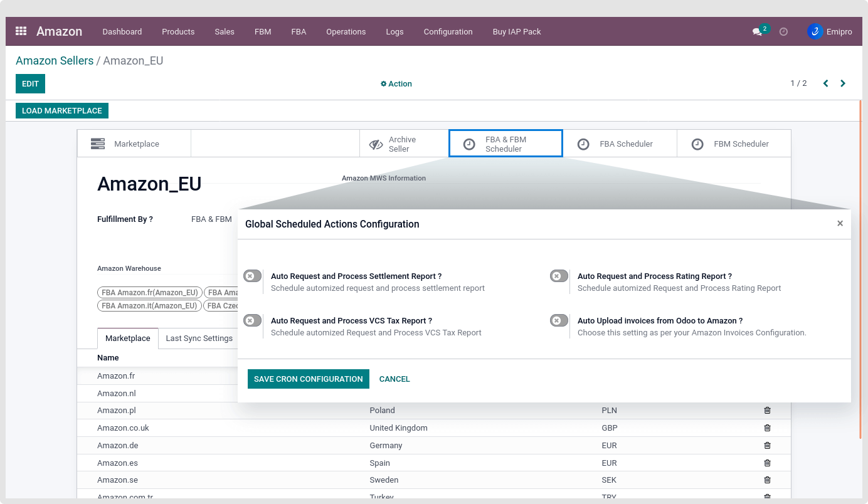Turn on Auto Upload invoices to Amazon
868x504 pixels.
pyautogui.click(x=559, y=320)
